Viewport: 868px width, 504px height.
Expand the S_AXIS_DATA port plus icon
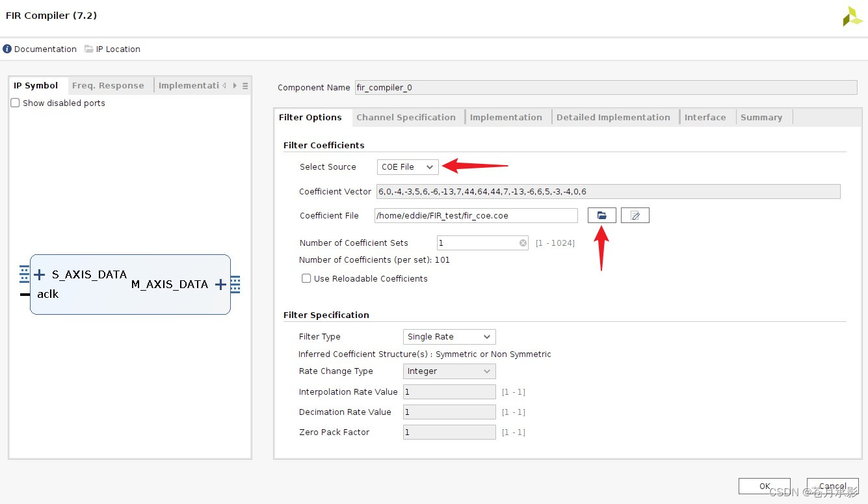pos(39,274)
